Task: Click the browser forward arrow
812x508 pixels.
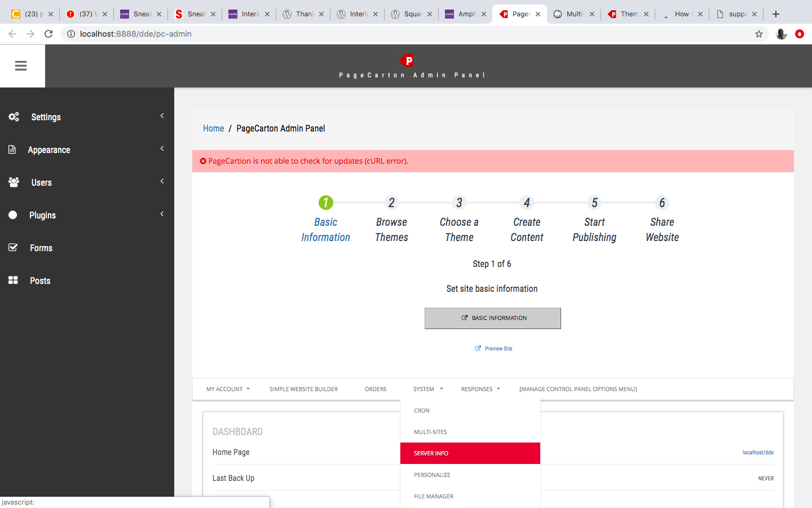Action: point(30,34)
